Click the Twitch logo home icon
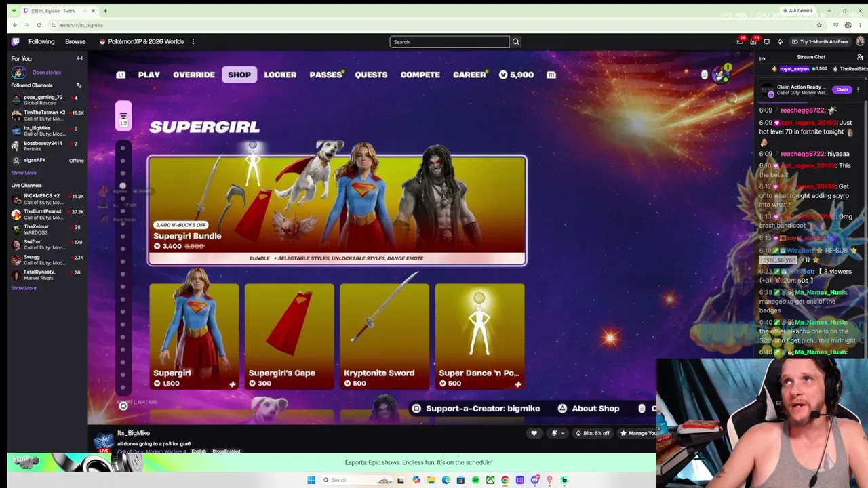The height and width of the screenshot is (488, 868). point(16,41)
